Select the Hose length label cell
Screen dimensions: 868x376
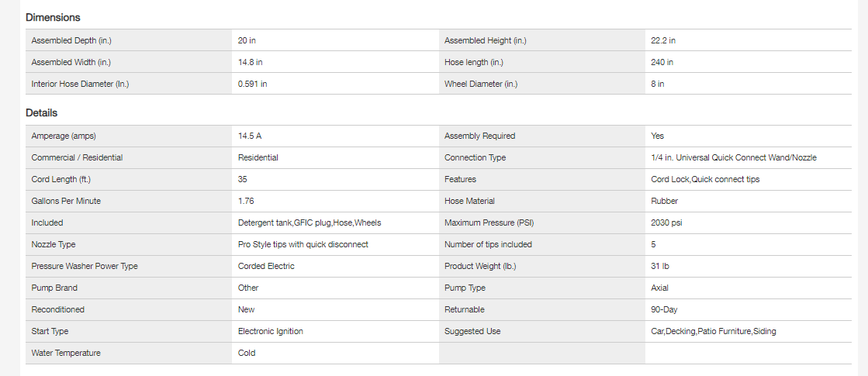[542, 62]
